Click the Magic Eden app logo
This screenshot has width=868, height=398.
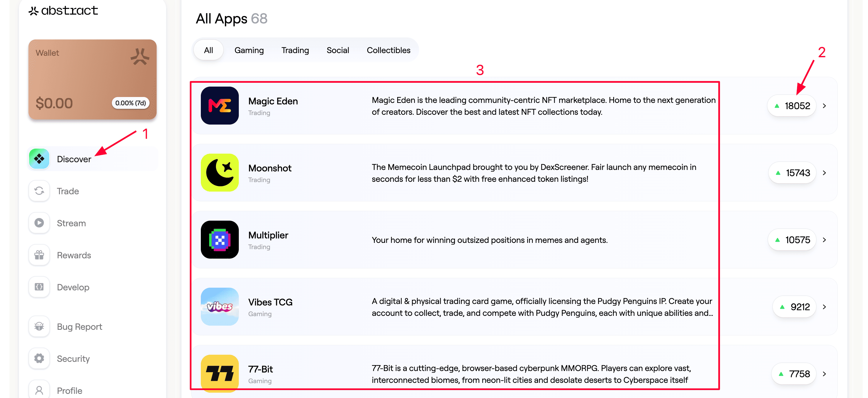coord(220,106)
